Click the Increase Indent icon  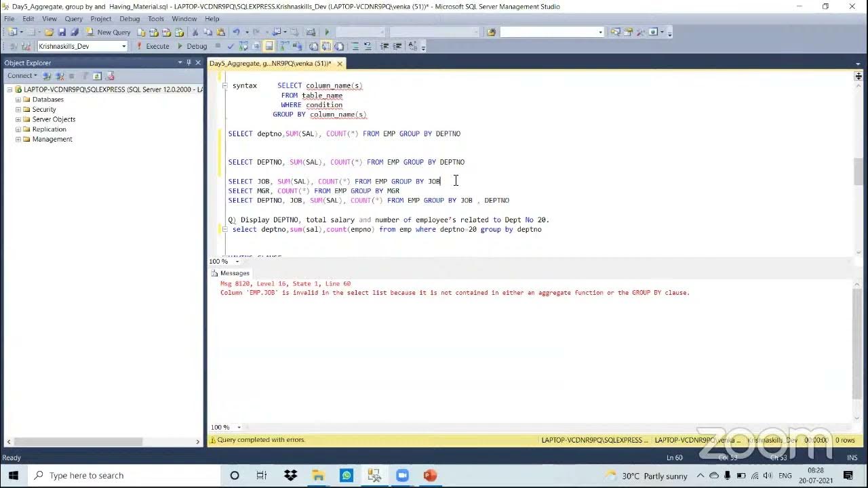pos(397,46)
